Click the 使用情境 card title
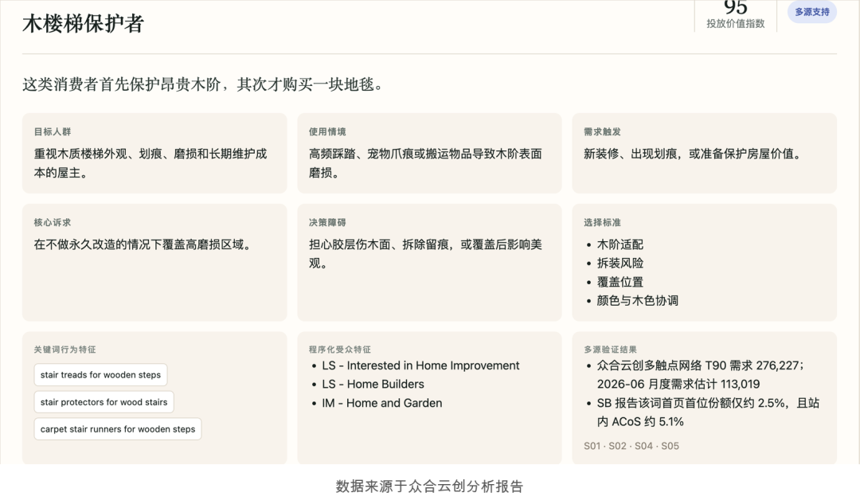The width and height of the screenshot is (860, 504). coord(327,131)
